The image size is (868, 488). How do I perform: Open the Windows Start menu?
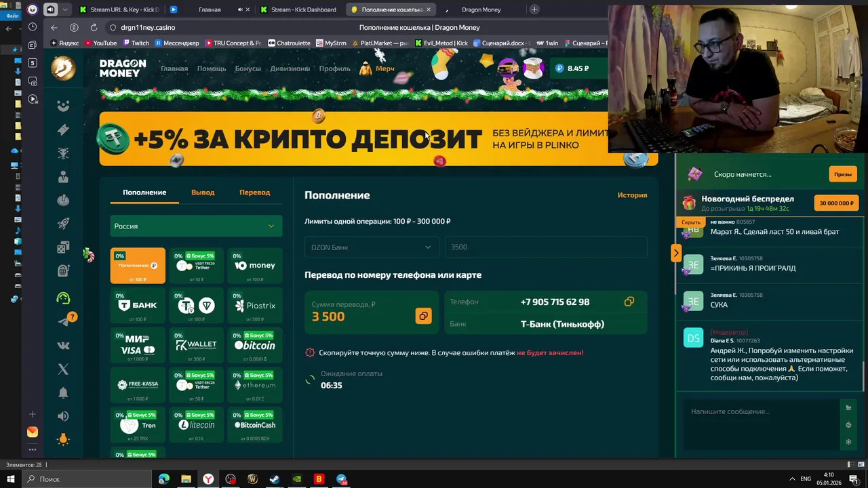click(10, 479)
